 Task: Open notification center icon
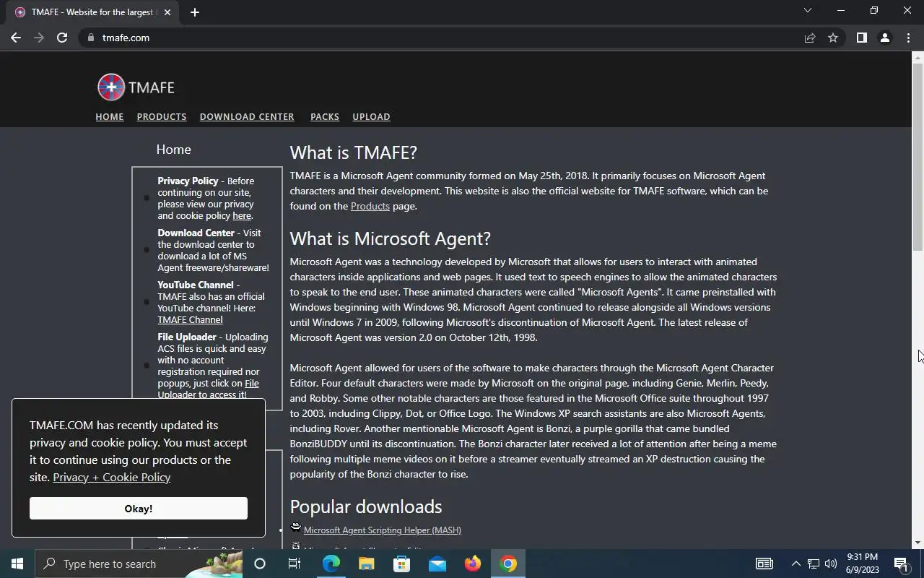coord(901,564)
